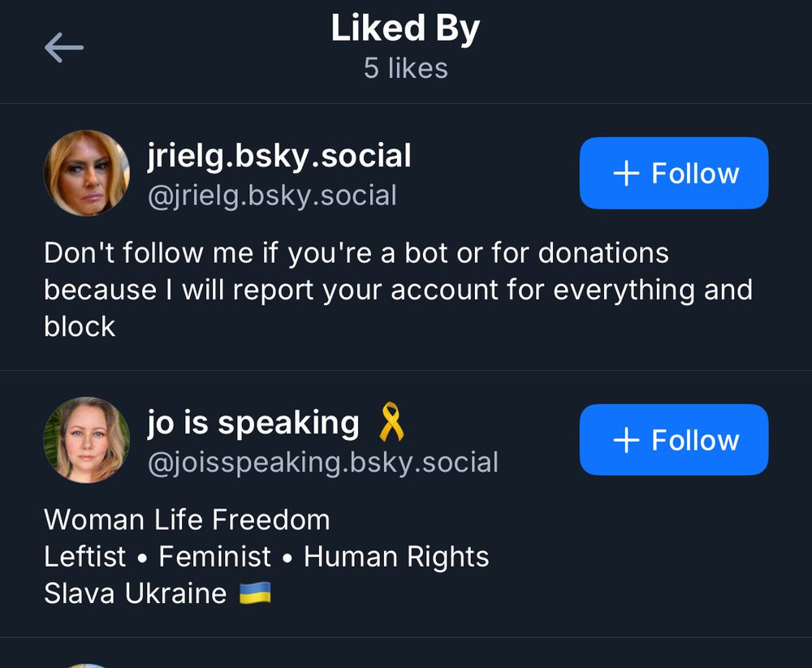Click the '5 likes' count text

point(405,68)
